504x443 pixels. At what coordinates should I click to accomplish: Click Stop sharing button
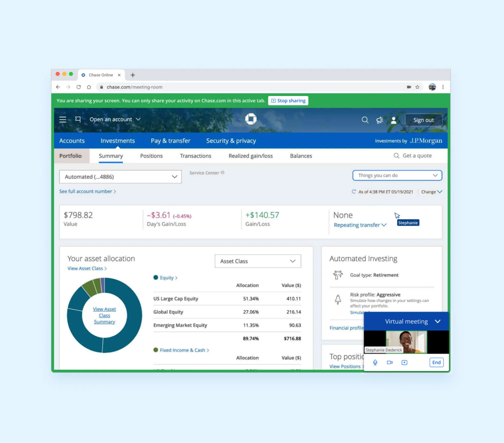click(x=288, y=101)
